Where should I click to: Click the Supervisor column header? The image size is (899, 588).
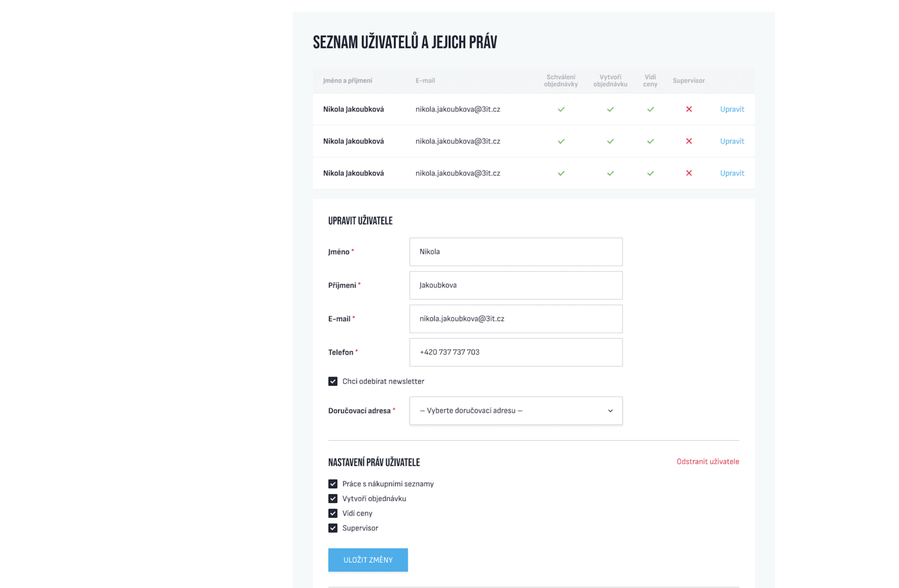tap(688, 81)
